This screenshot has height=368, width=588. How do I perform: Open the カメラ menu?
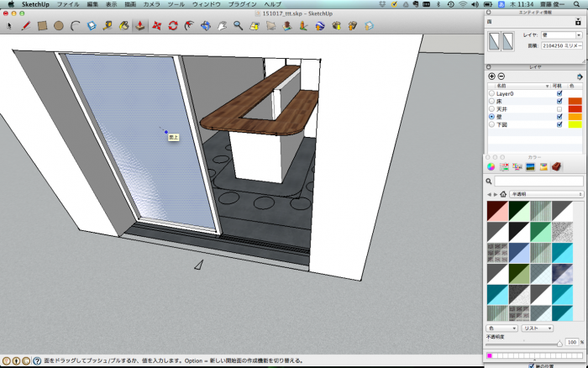[x=152, y=4]
